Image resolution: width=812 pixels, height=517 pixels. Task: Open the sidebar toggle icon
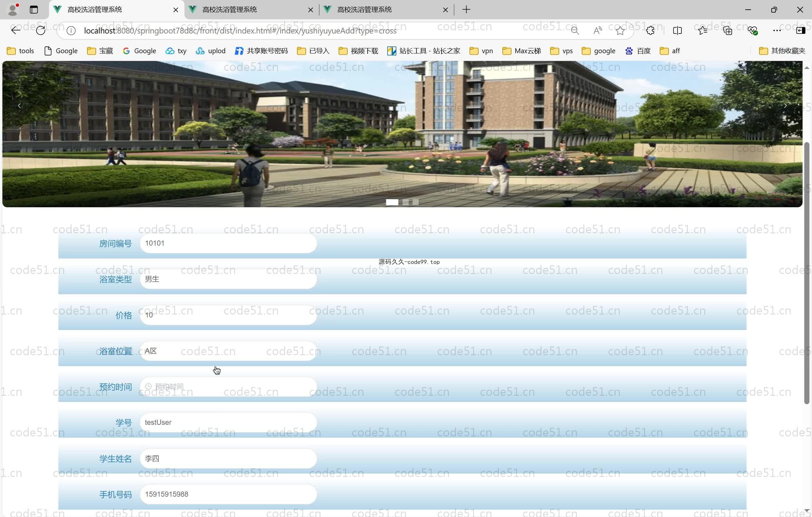pos(800,31)
